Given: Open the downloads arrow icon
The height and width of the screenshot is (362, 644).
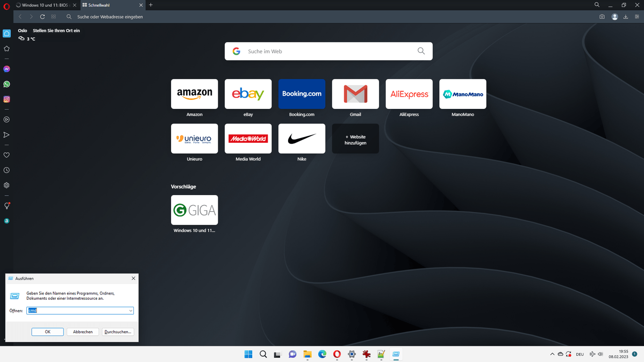Looking at the screenshot, I should pos(626,16).
